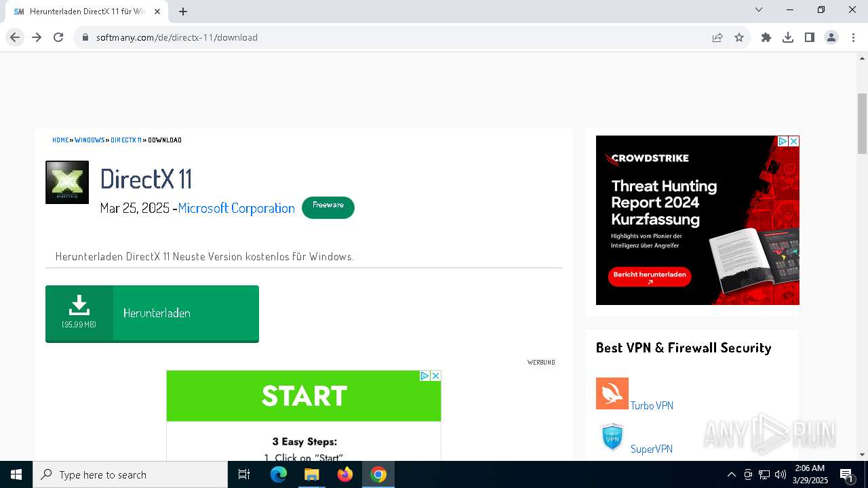Select the Herunterladen DirectX 11 tab

coord(87,12)
